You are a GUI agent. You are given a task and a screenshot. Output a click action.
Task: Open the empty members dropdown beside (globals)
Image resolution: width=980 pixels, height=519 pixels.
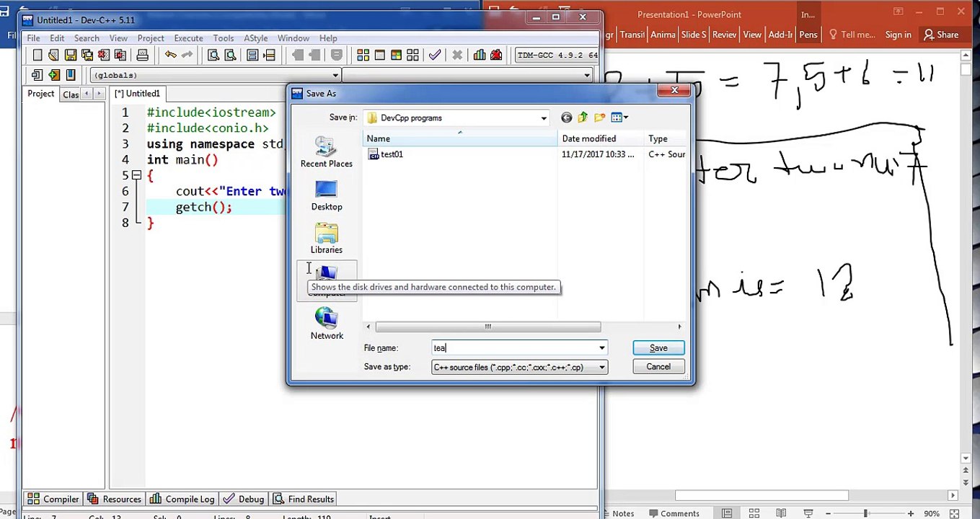point(587,75)
